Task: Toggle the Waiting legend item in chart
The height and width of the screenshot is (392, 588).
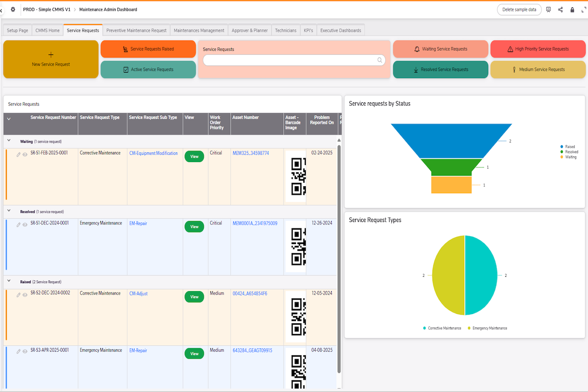Action: coord(568,157)
